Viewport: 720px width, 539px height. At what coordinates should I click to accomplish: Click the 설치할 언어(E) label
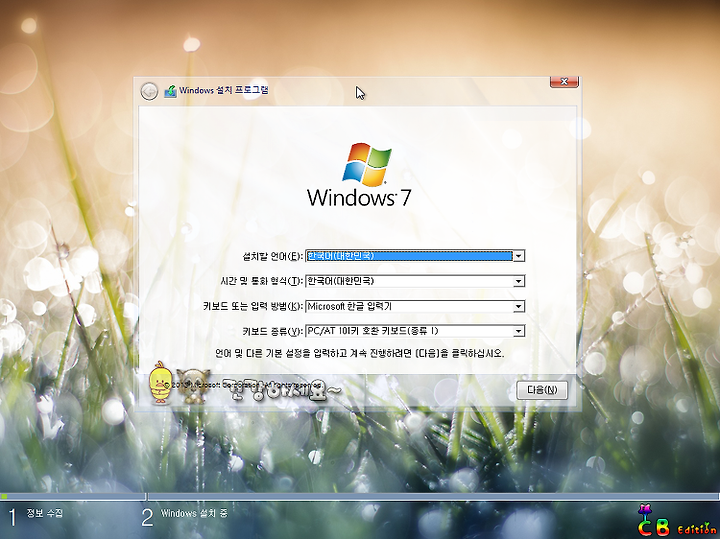click(273, 256)
